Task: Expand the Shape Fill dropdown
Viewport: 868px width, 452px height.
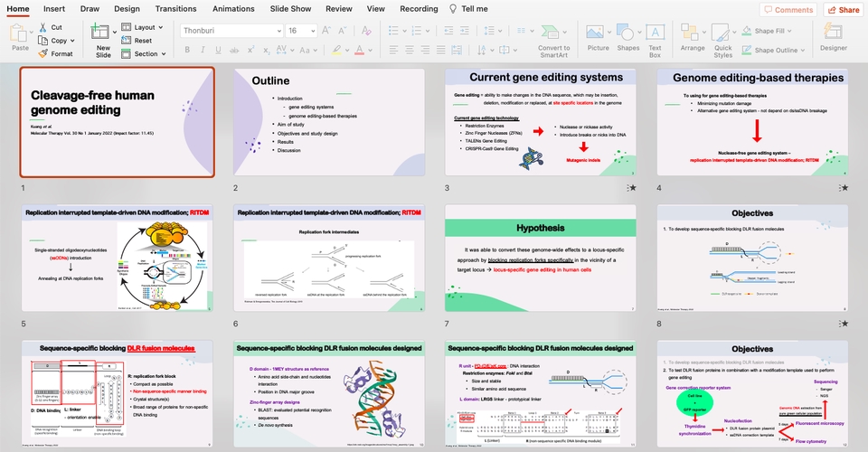Action: [x=789, y=31]
